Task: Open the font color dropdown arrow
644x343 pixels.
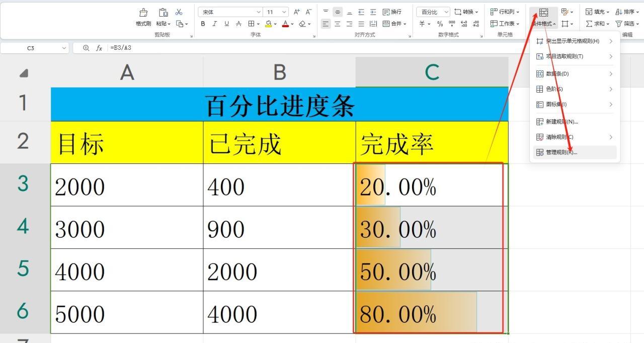Action: pos(292,24)
